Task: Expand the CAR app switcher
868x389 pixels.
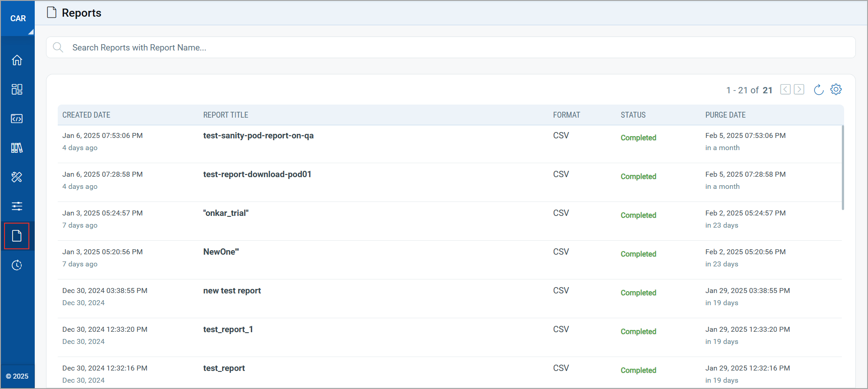Action: 18,18
